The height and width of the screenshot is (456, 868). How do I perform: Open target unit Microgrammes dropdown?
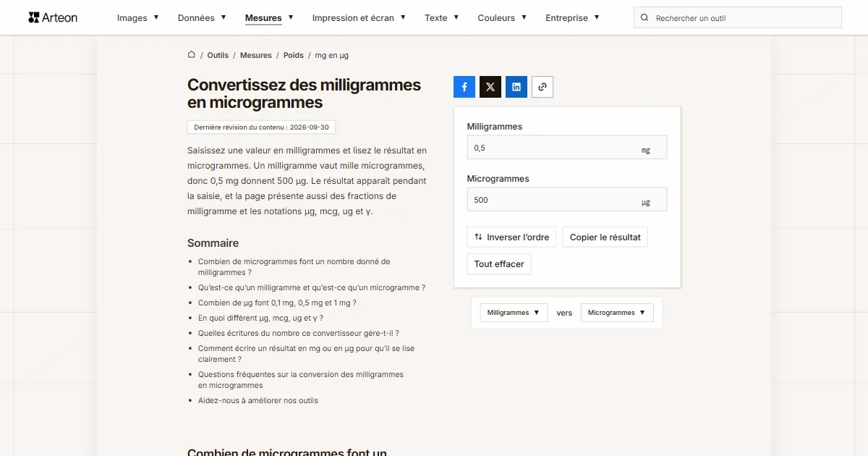[x=617, y=313]
